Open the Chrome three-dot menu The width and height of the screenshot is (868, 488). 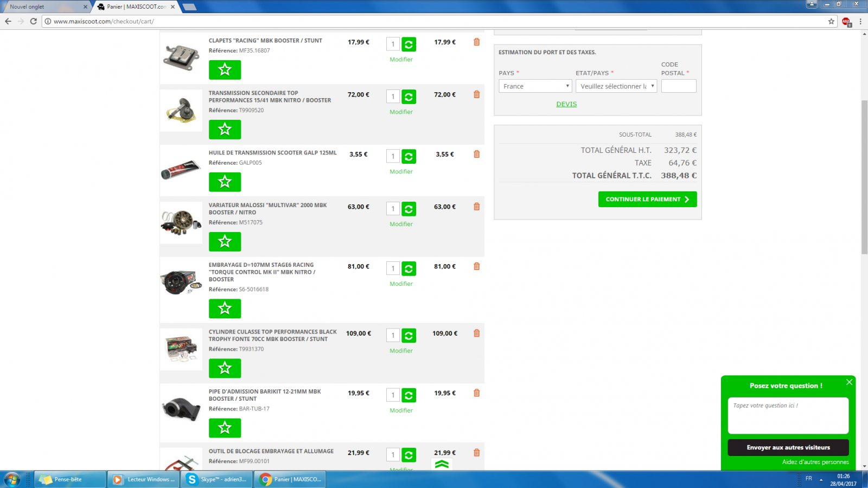click(860, 21)
